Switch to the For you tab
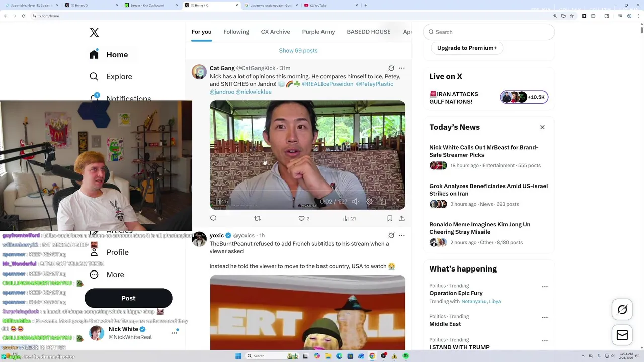Viewport: 644px width, 362px height. 201,32
